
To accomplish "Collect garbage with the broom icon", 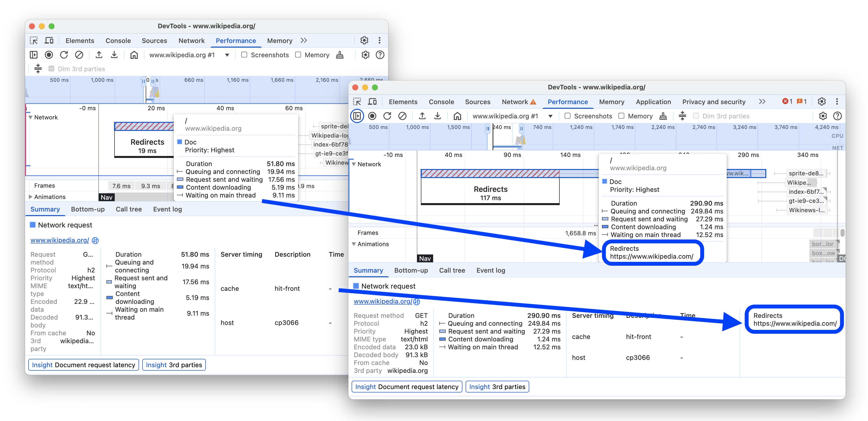I will click(663, 116).
